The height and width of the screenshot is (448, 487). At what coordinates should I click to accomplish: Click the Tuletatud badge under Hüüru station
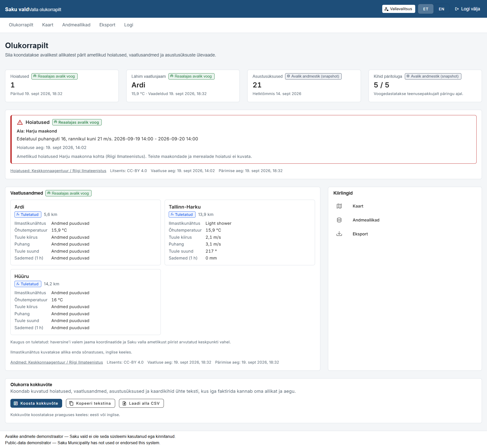(x=28, y=284)
